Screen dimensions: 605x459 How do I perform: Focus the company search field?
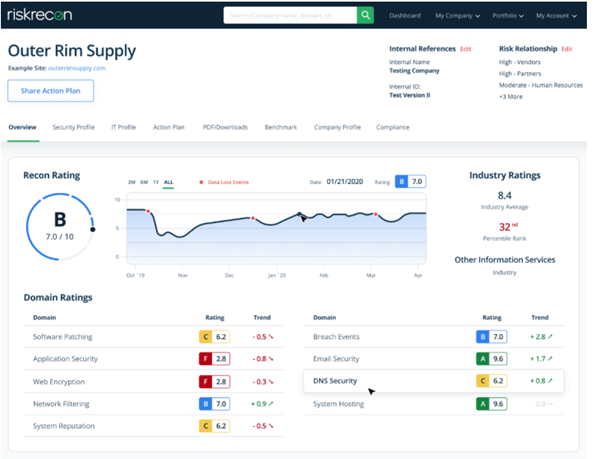(290, 15)
